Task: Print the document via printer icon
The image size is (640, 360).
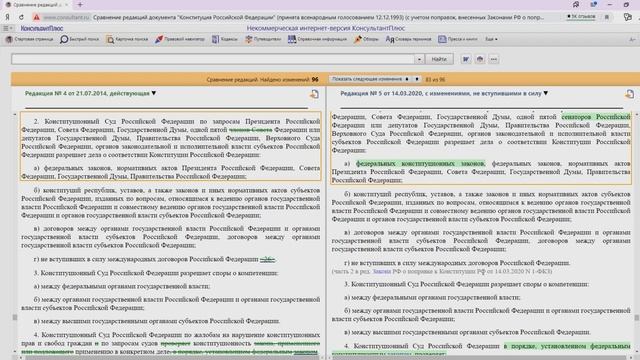Action: click(x=480, y=59)
